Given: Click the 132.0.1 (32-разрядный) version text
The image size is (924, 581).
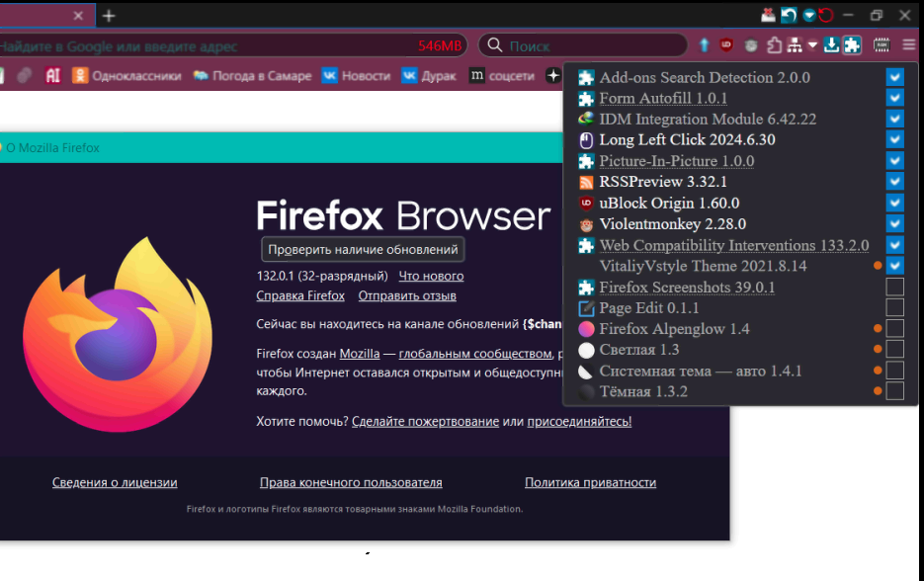Looking at the screenshot, I should tap(322, 276).
